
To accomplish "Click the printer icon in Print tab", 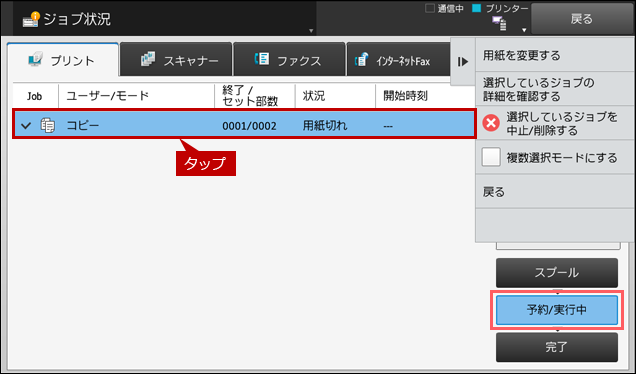I will coord(36,60).
